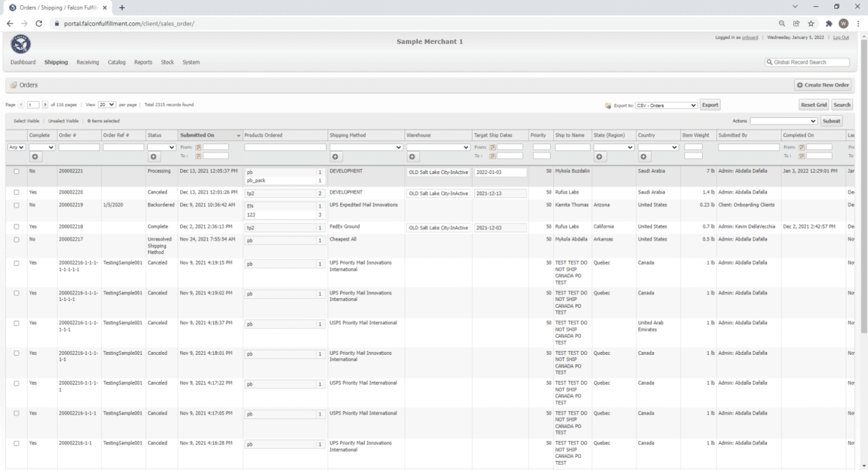Open Completed On From calendar icon
This screenshot has height=470, width=868.
pyautogui.click(x=801, y=148)
